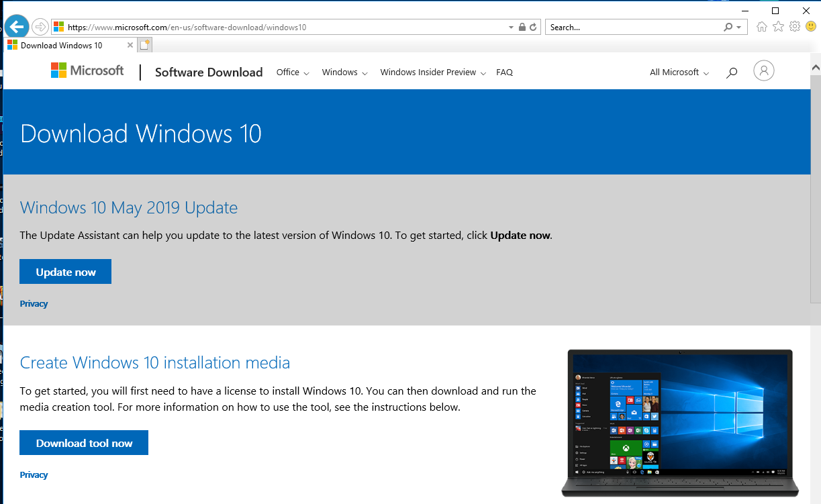Click the Download tool now button
This screenshot has width=821, height=504.
point(84,443)
